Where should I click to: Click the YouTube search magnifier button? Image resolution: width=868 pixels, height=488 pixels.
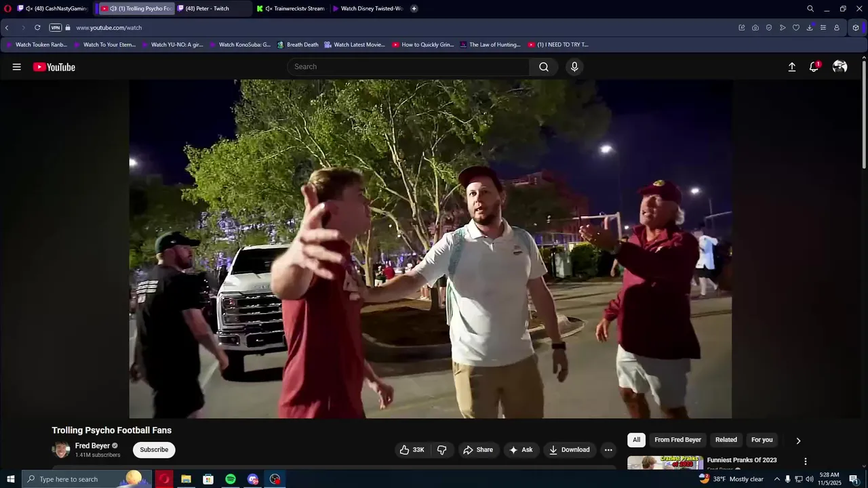tap(544, 66)
